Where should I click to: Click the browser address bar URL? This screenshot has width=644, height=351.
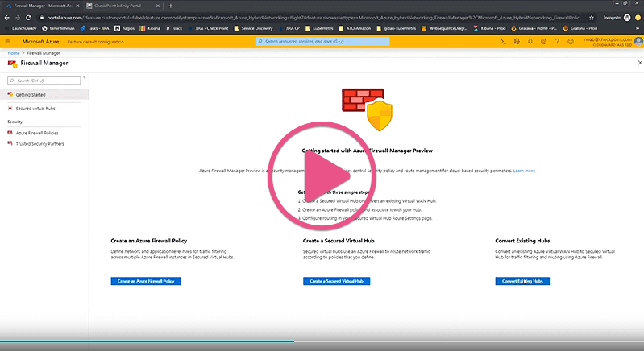click(x=314, y=18)
